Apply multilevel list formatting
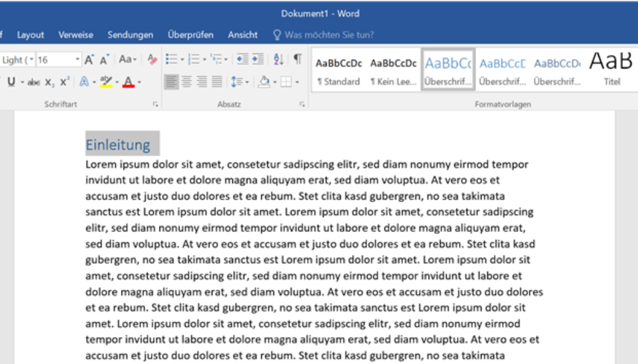638x364 pixels. 216,59
